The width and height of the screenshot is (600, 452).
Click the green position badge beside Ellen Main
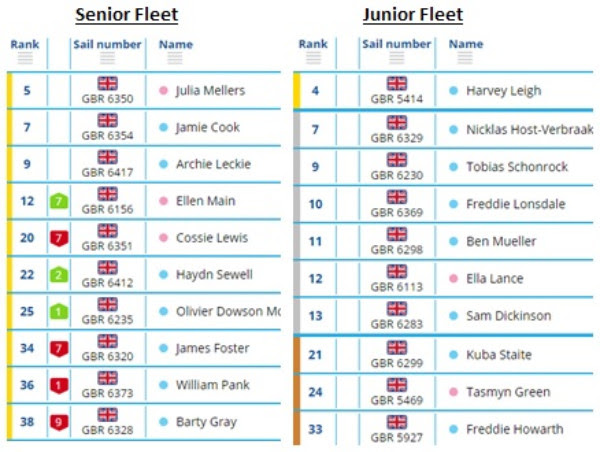pos(59,201)
